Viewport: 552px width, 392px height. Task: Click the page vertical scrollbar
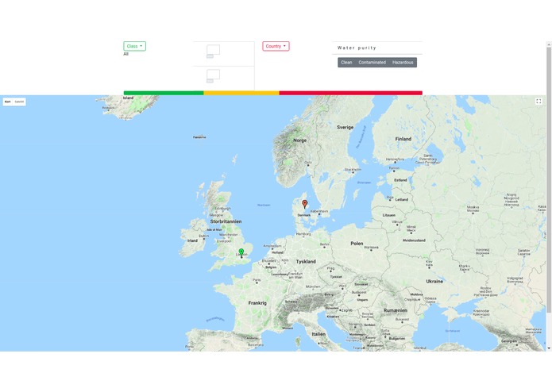point(549,179)
